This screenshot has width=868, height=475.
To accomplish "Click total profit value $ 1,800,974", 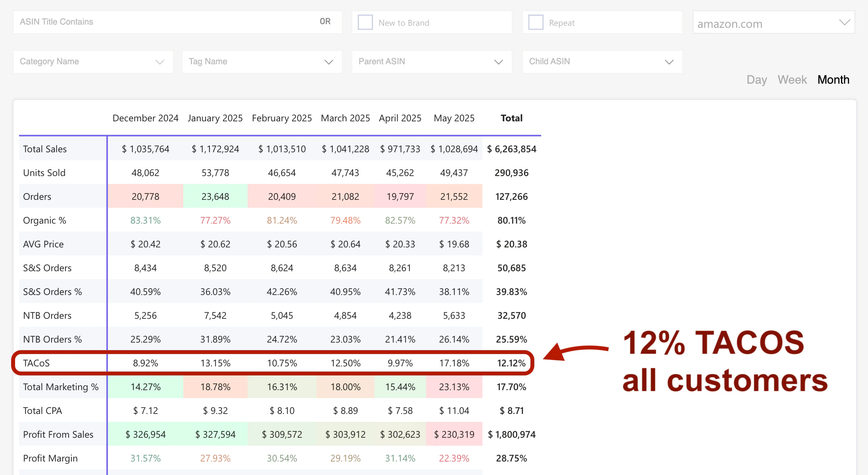I will click(511, 435).
